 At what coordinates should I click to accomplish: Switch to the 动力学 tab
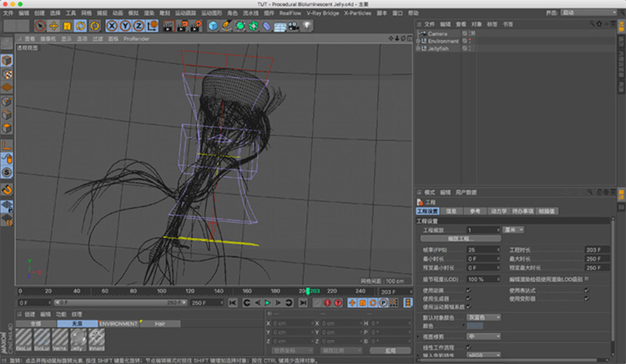click(499, 211)
